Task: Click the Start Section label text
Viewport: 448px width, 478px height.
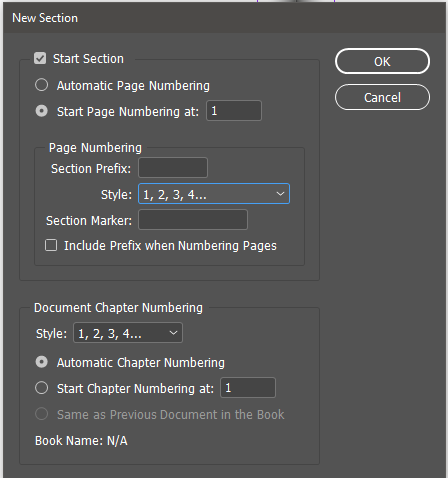Action: tap(88, 59)
